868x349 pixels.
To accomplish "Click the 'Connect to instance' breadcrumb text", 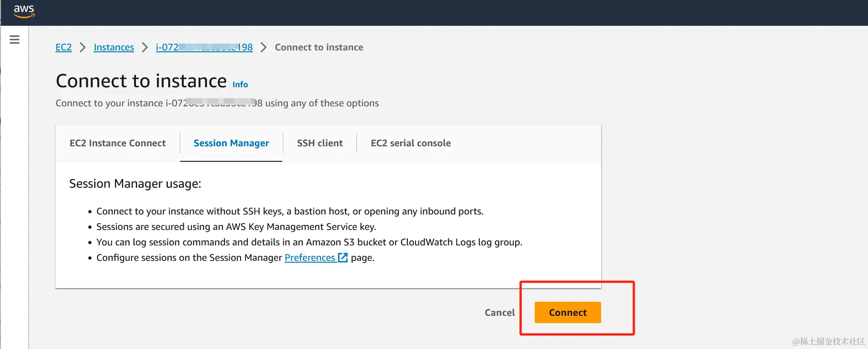I will 319,47.
